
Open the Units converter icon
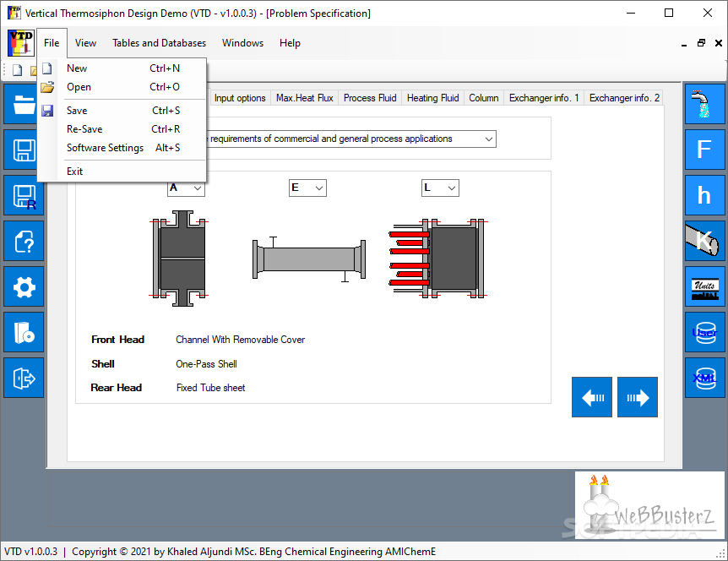pos(705,286)
